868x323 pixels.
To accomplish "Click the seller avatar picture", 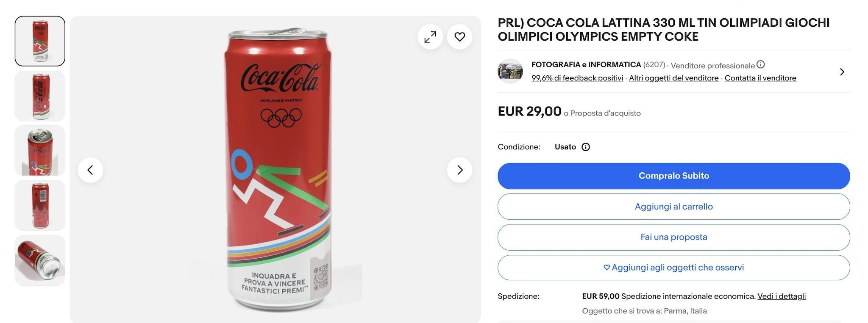I will click(510, 71).
